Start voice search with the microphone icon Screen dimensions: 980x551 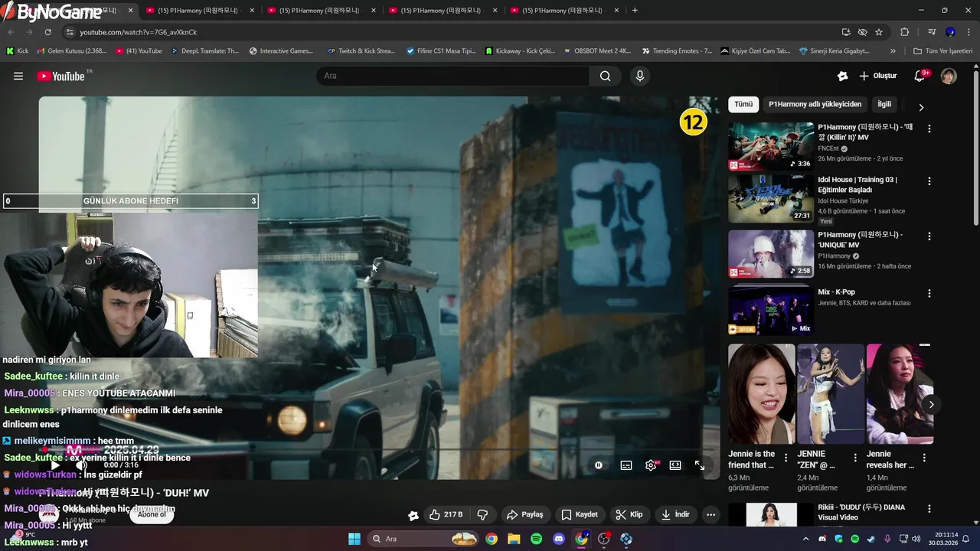coord(640,76)
